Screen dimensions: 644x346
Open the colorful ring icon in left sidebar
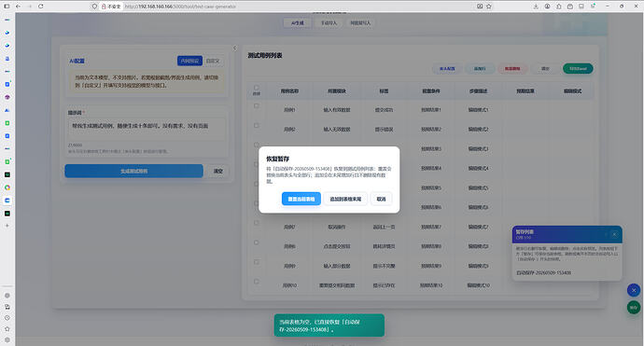pos(7,187)
